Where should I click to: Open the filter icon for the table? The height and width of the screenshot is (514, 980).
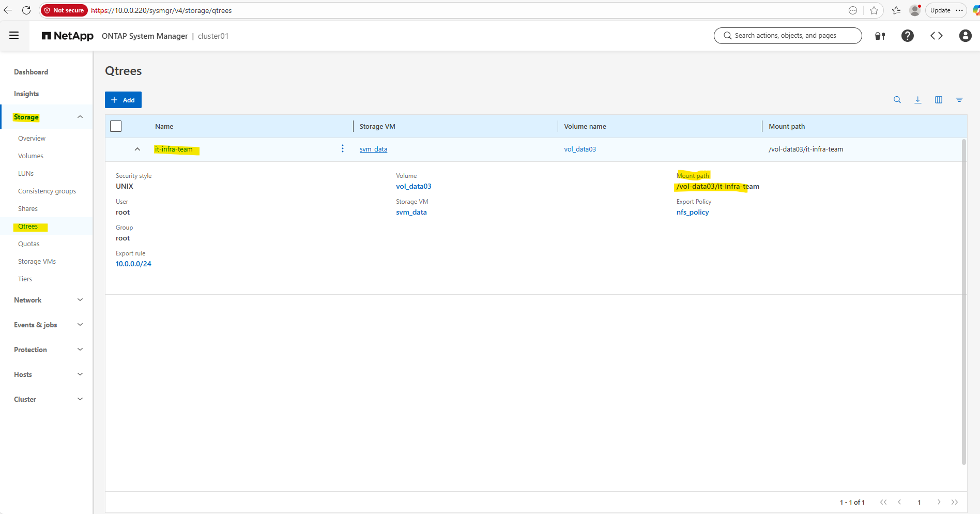(x=959, y=100)
